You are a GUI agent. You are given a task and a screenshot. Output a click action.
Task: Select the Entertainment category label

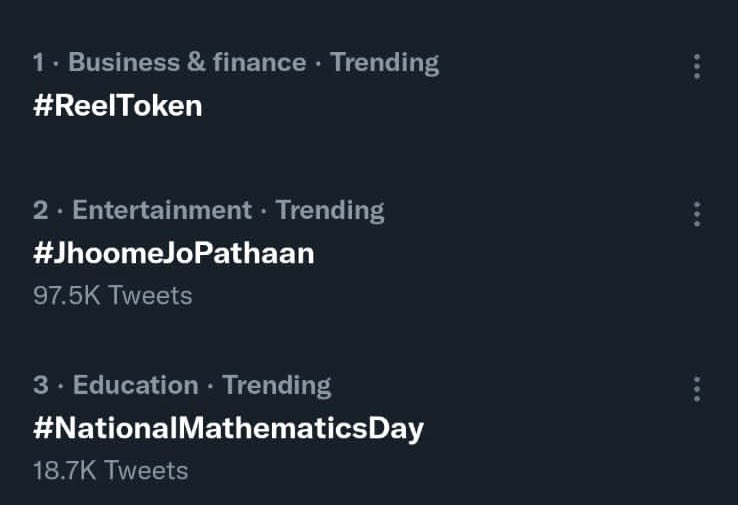coord(162,210)
